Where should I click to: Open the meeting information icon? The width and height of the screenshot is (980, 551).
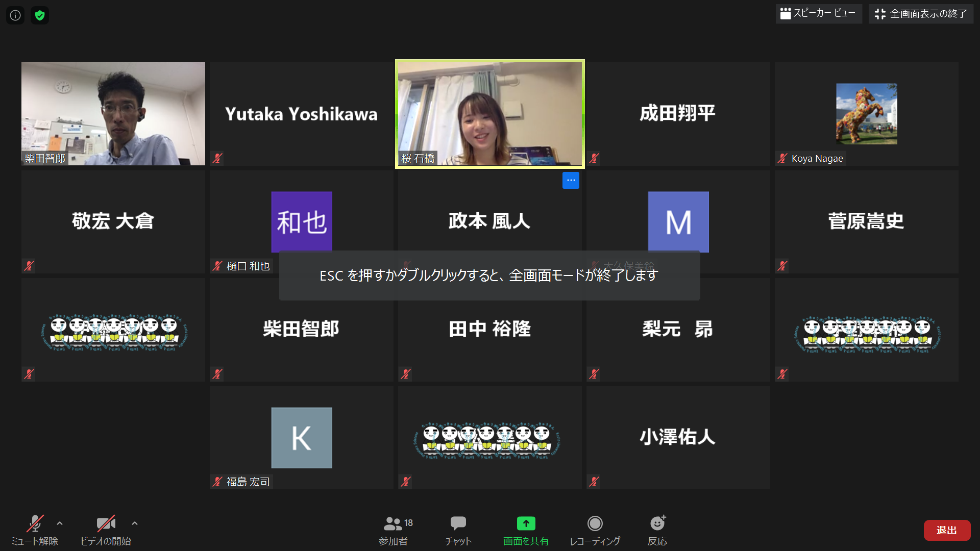click(x=15, y=15)
